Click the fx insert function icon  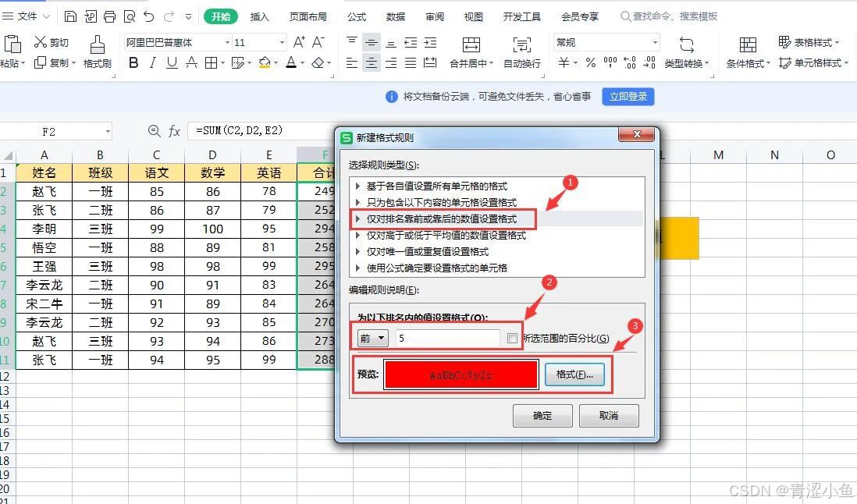[x=174, y=131]
